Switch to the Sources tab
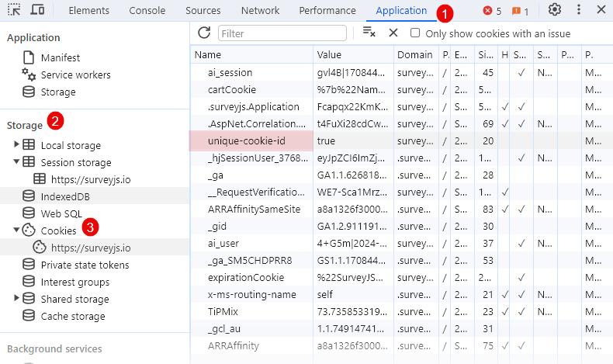Viewport: 613px width, 364px height. 203,11
